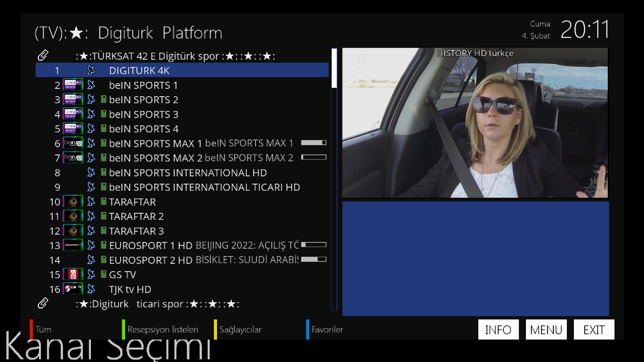The image size is (644, 362).
Task: Click the 20:11 clock display
Action: [x=585, y=29]
